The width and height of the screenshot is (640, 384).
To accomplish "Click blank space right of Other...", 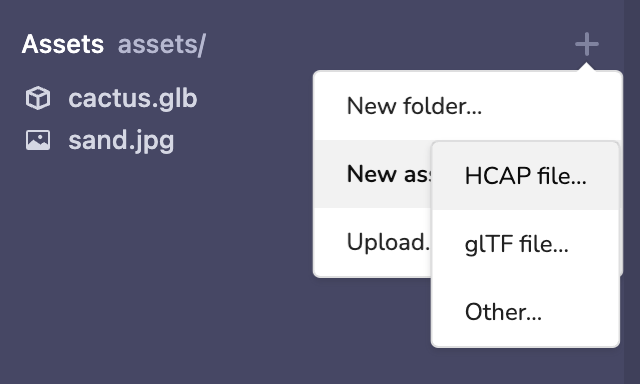I will (580, 312).
